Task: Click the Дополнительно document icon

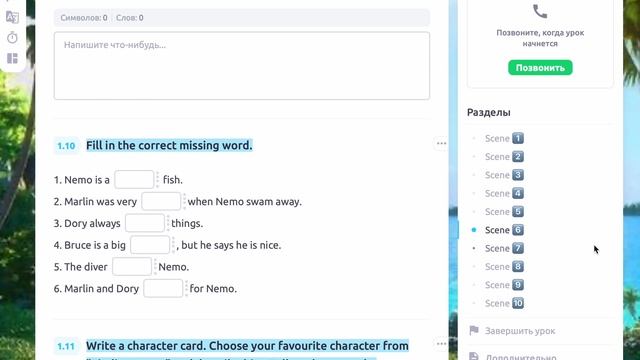Action: [x=474, y=357]
